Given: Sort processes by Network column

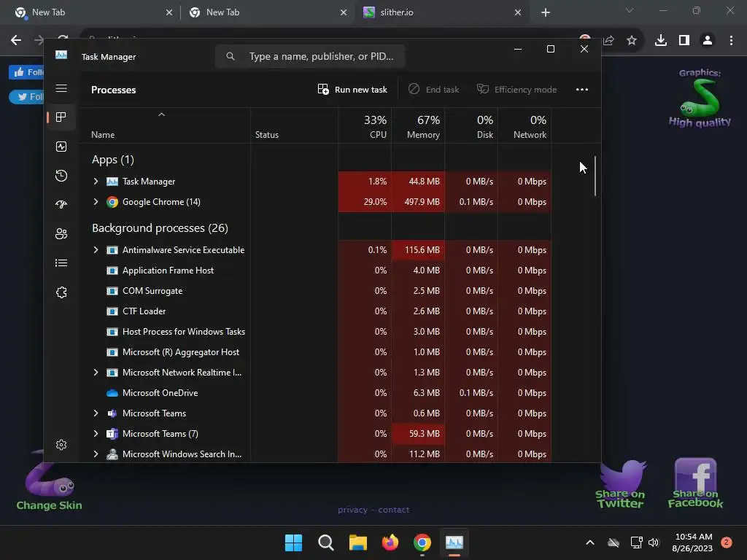Looking at the screenshot, I should click(x=525, y=126).
